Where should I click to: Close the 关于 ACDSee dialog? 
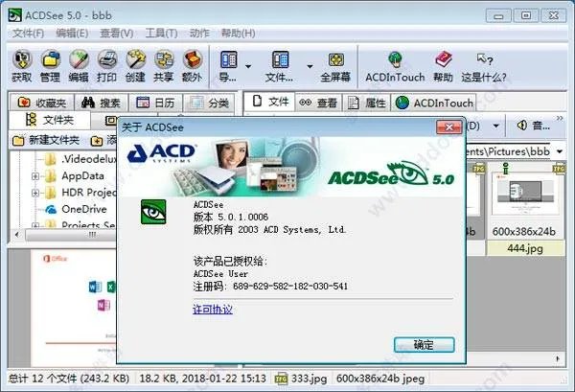[448, 127]
